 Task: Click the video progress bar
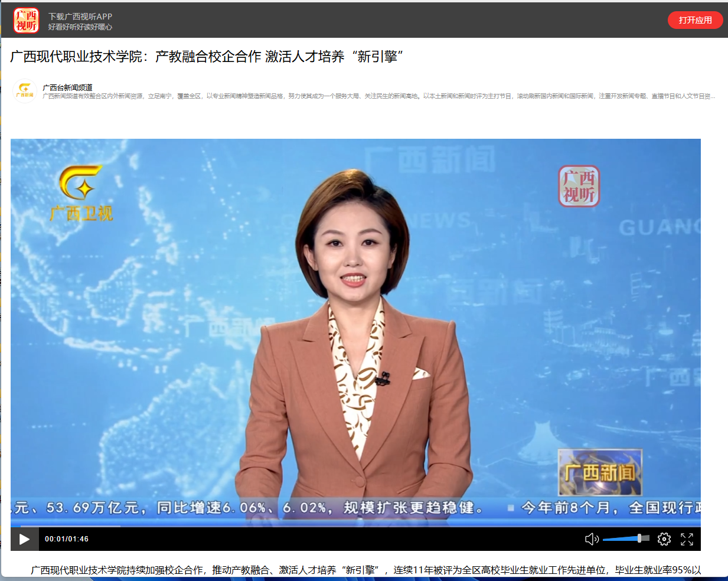[x=354, y=525]
